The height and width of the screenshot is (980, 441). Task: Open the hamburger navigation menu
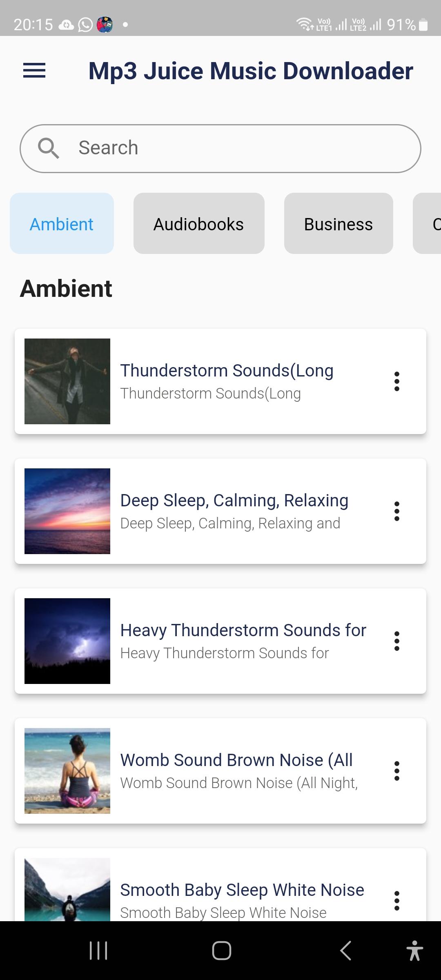click(34, 71)
